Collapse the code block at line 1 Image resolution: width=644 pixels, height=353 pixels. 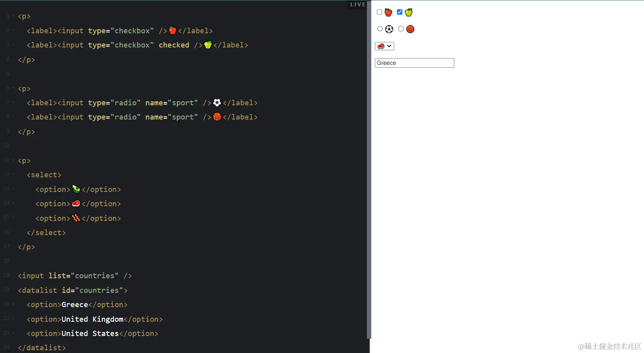pos(13,16)
